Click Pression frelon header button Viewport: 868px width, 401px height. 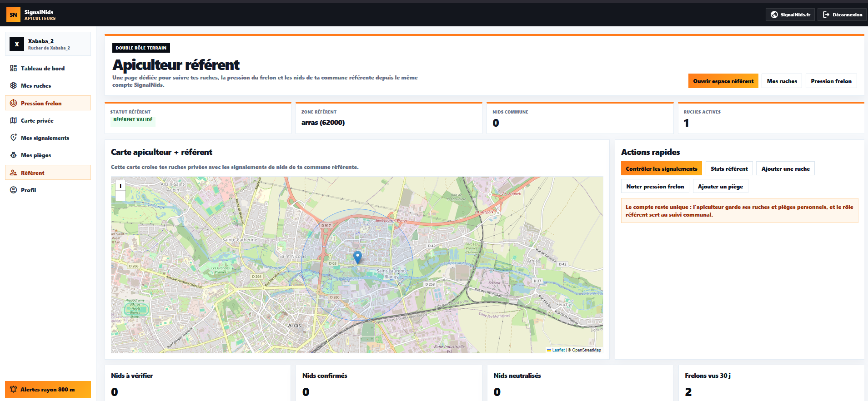(831, 81)
